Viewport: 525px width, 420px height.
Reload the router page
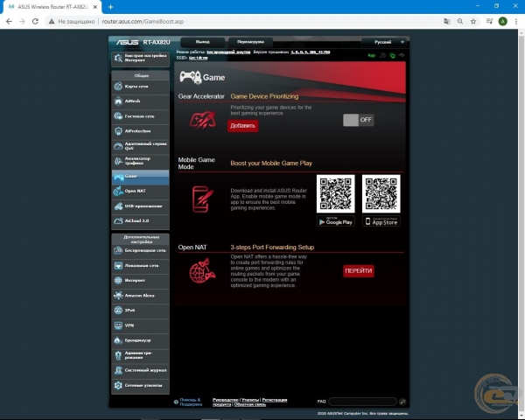[35, 21]
